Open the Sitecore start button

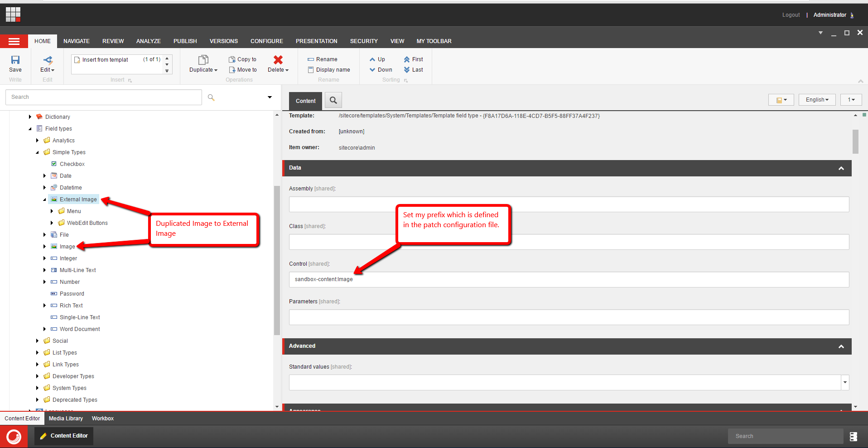[14, 436]
